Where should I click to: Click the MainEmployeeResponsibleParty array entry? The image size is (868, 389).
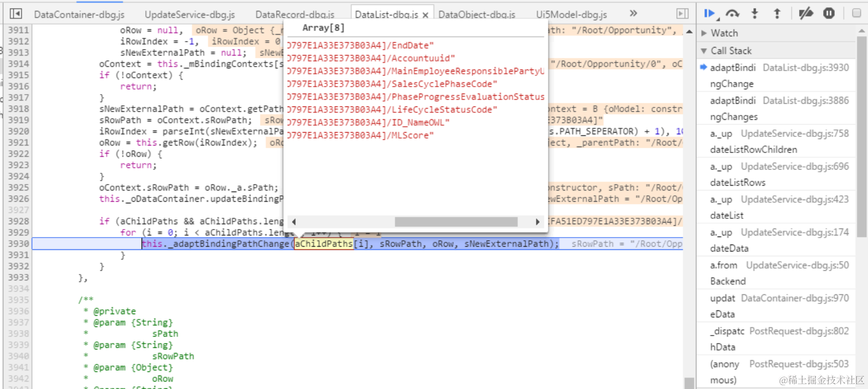click(416, 71)
